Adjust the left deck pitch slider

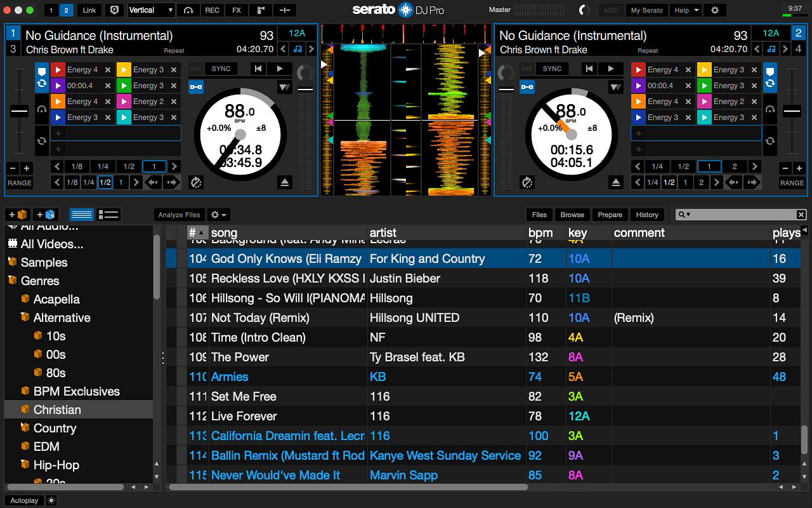(x=19, y=110)
